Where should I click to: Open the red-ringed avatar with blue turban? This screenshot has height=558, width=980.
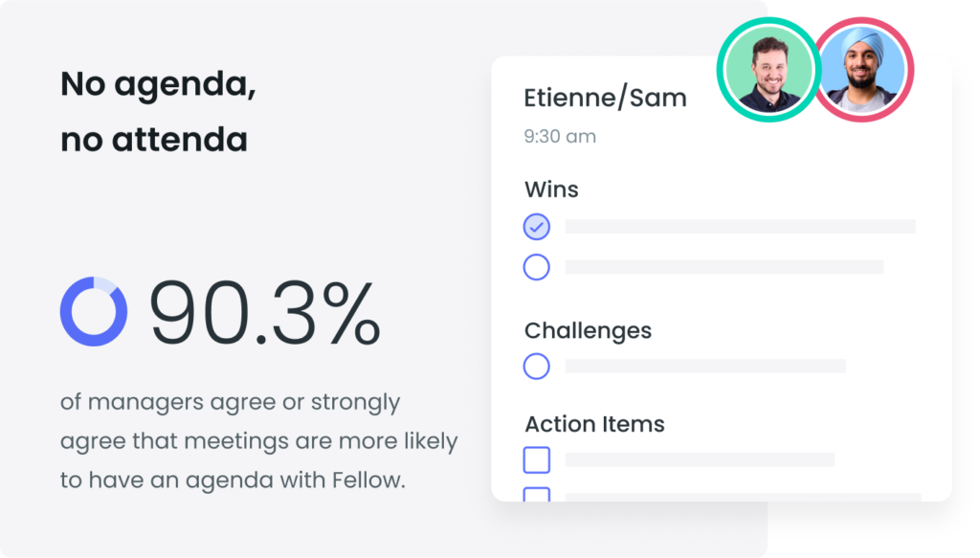[x=864, y=69]
